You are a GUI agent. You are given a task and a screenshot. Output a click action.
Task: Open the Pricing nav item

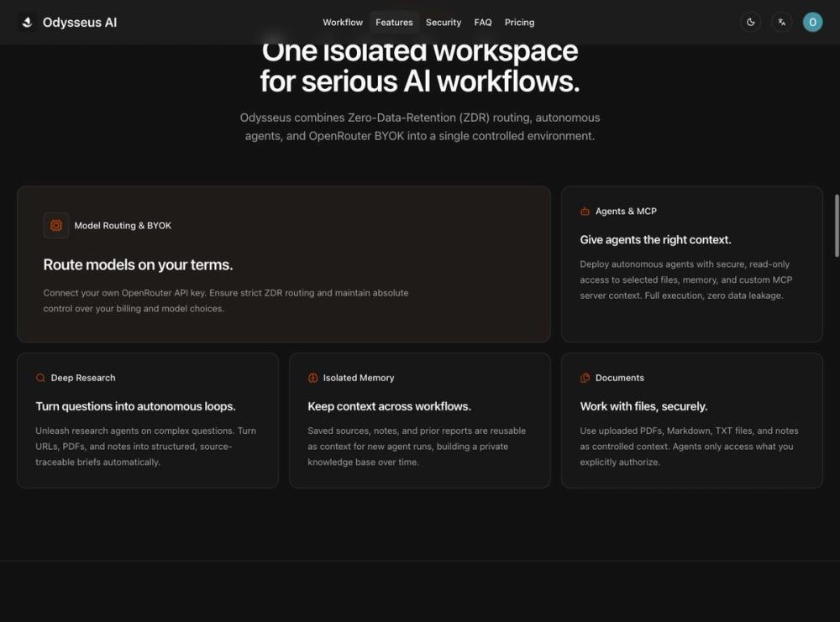pyautogui.click(x=519, y=23)
